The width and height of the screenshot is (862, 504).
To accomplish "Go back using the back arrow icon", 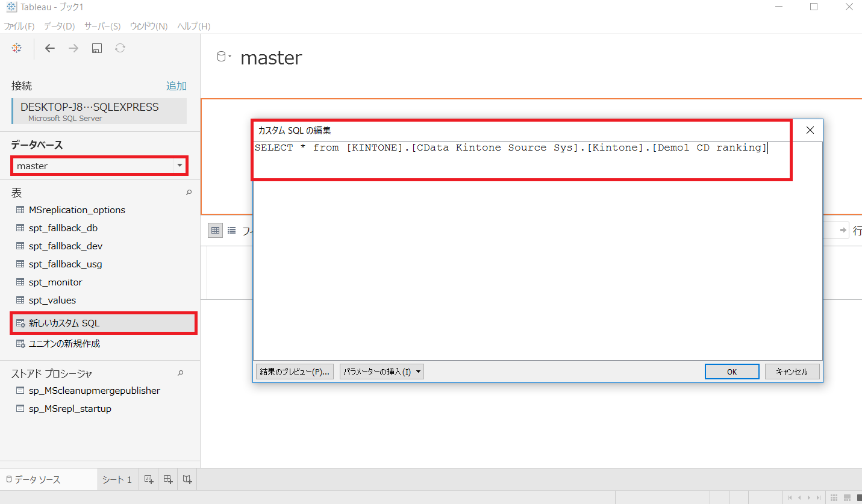I will pos(50,48).
